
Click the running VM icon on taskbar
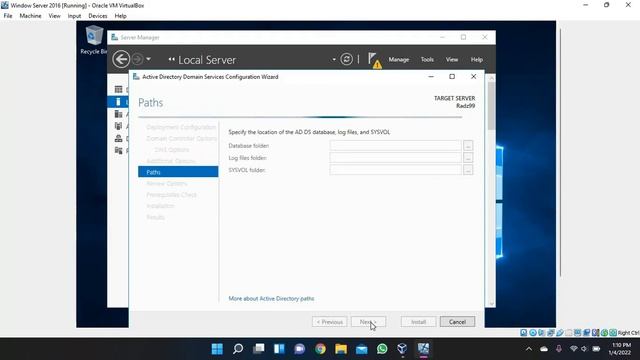(423, 349)
